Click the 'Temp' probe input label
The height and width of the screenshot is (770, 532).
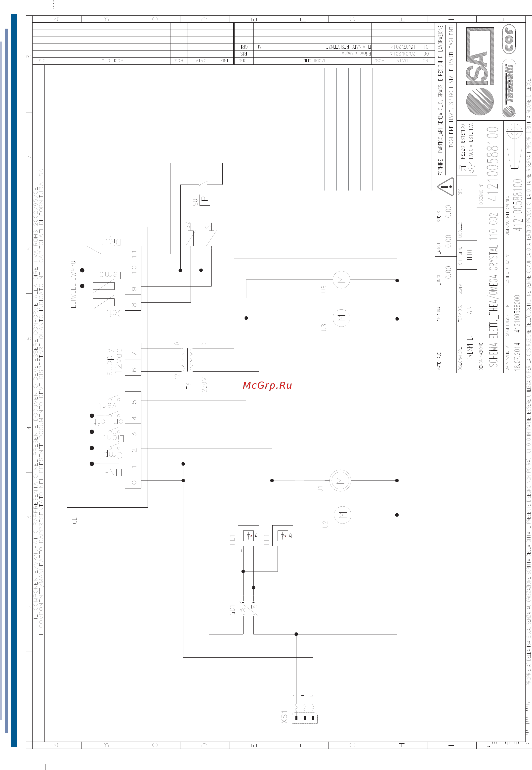(111, 274)
